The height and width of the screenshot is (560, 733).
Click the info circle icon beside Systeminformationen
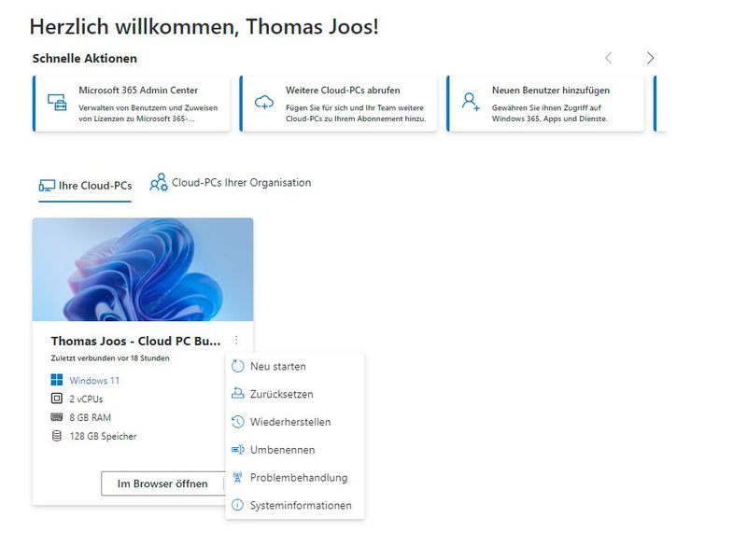pos(237,505)
